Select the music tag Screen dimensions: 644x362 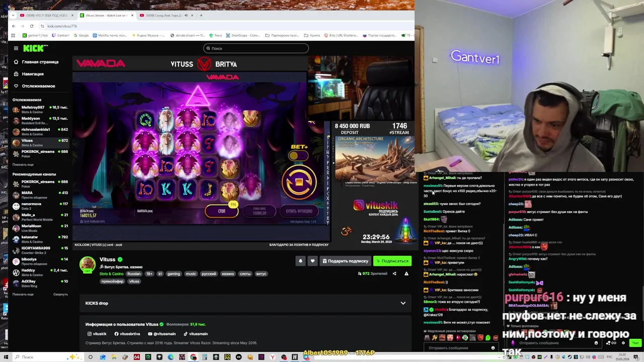pyautogui.click(x=191, y=274)
